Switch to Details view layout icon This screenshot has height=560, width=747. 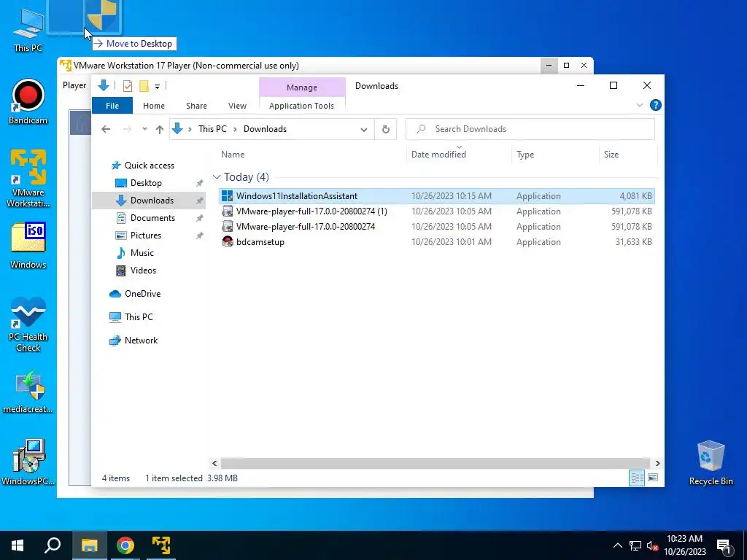(637, 478)
